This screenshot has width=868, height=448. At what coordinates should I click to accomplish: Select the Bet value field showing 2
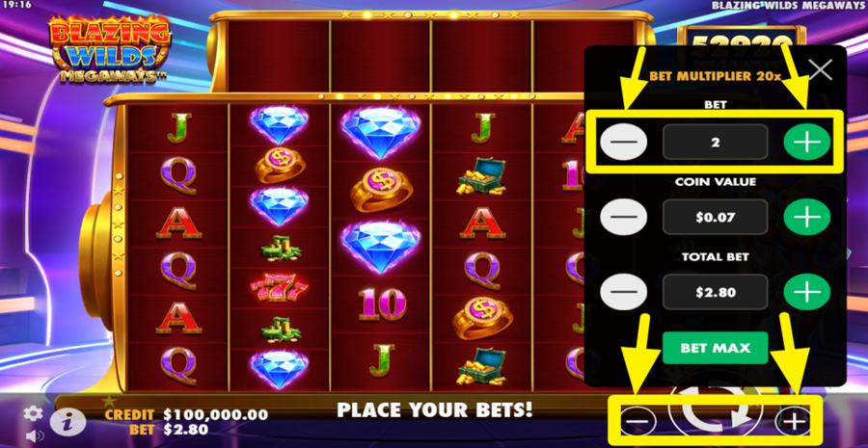click(716, 143)
